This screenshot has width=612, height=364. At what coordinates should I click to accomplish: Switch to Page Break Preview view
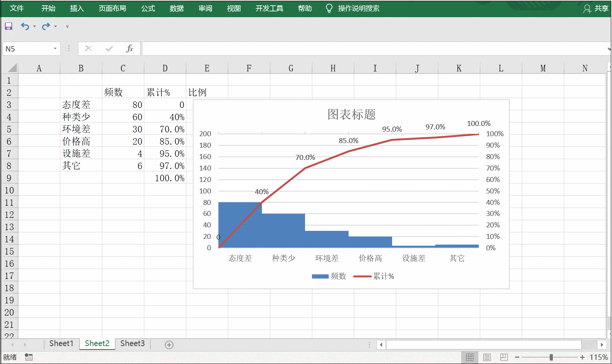click(x=504, y=357)
